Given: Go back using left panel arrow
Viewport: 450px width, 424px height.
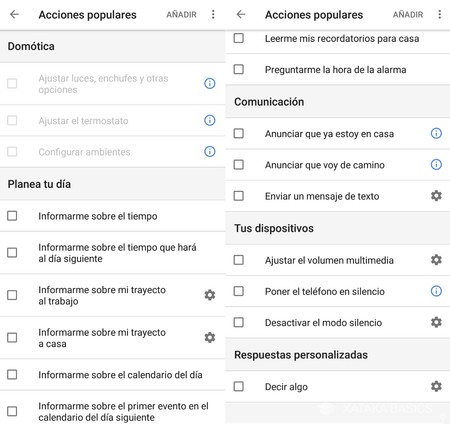Looking at the screenshot, I should (14, 14).
